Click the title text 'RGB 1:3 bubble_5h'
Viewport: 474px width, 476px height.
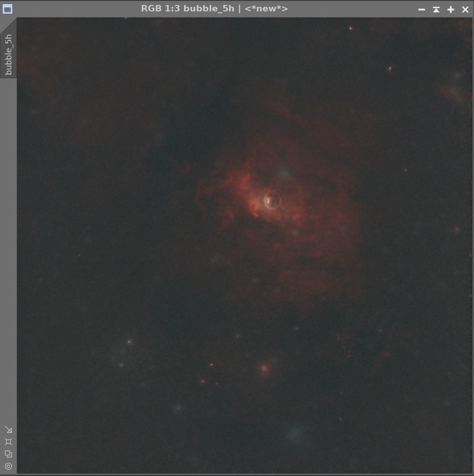click(x=187, y=9)
